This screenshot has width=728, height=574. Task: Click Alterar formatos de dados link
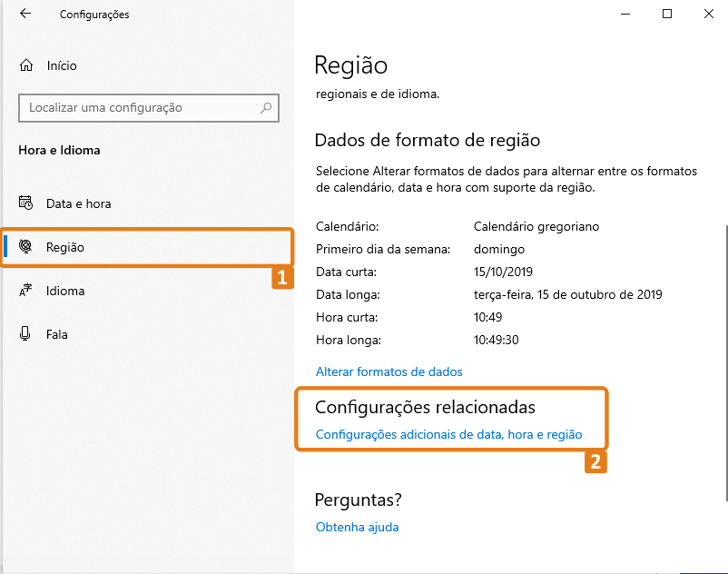click(x=389, y=371)
